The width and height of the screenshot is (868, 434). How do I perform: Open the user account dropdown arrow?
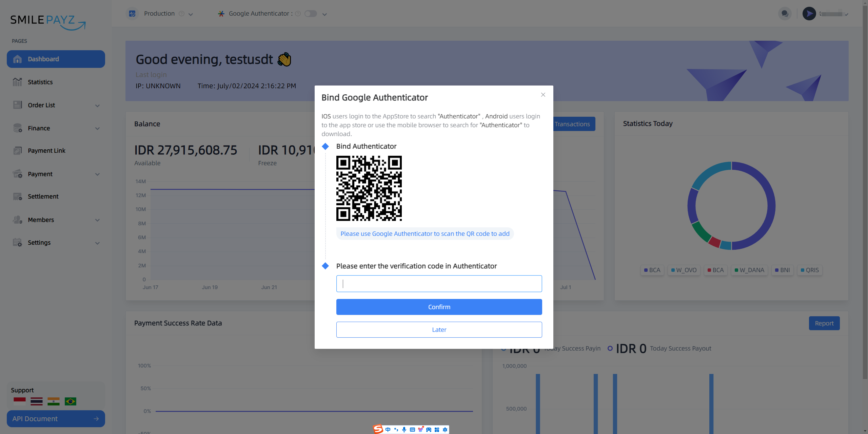pyautogui.click(x=847, y=14)
